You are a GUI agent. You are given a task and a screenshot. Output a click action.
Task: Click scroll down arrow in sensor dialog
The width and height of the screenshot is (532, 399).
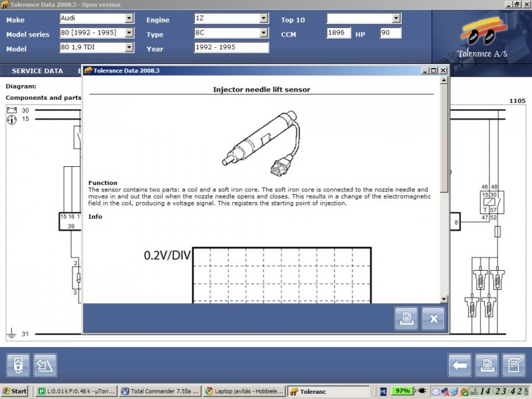click(444, 299)
